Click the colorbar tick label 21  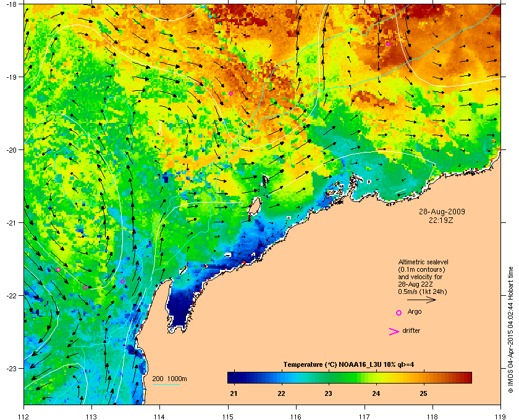234,394
